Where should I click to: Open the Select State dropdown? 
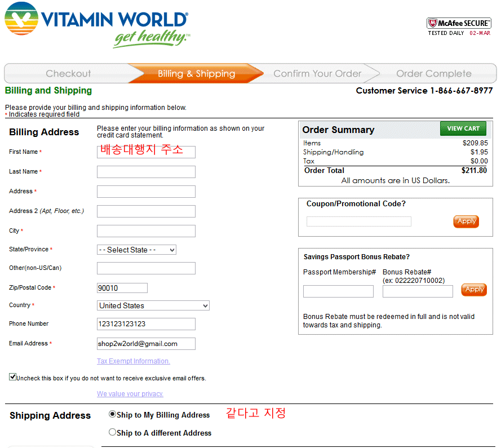[x=136, y=250]
